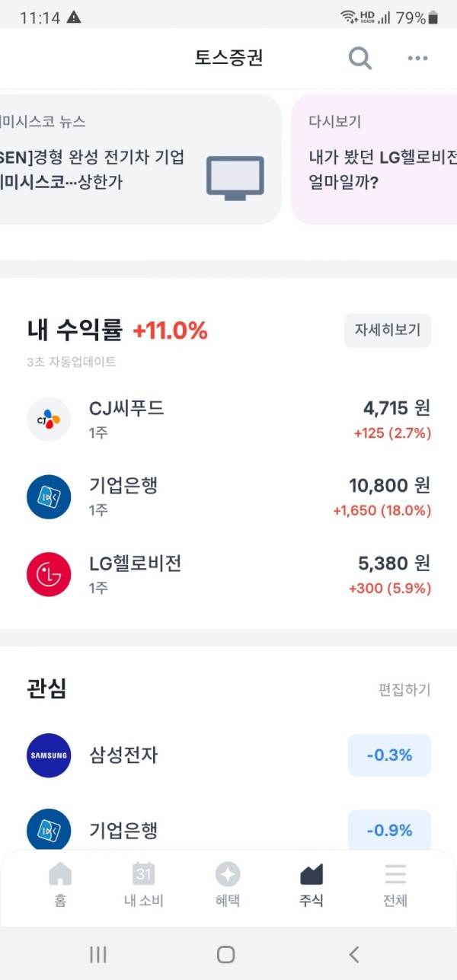Tap 편집하기 to edit watchlist
Viewport: 457px width, 980px height.
[x=404, y=690]
